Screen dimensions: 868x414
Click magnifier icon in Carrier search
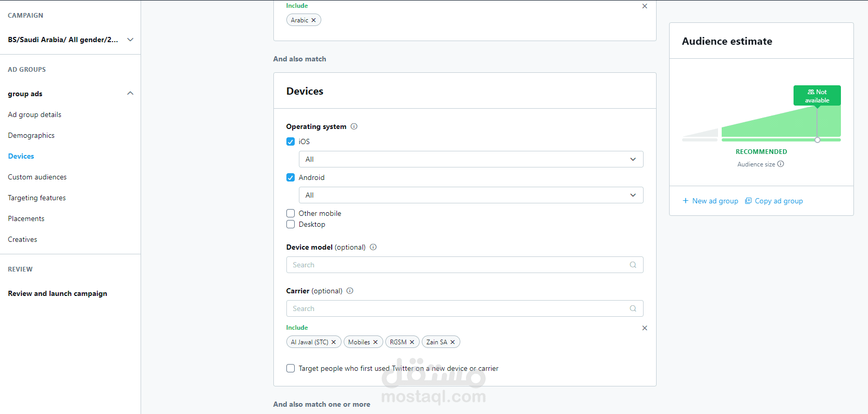coord(633,308)
